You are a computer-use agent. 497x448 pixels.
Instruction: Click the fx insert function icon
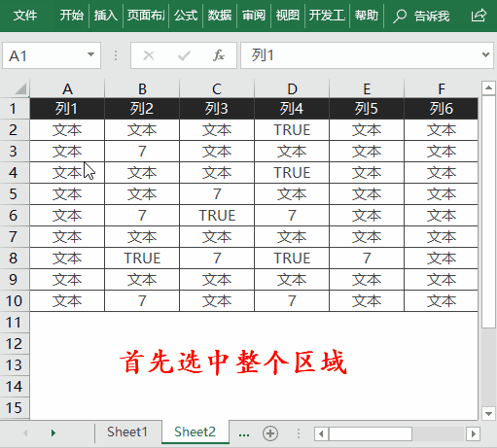(x=219, y=55)
